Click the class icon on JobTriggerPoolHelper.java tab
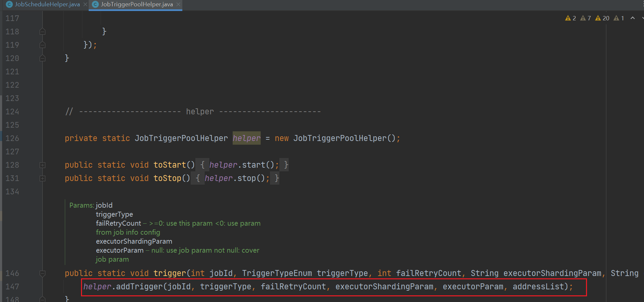Screen dimensions: 644x302 pyautogui.click(x=95, y=4)
